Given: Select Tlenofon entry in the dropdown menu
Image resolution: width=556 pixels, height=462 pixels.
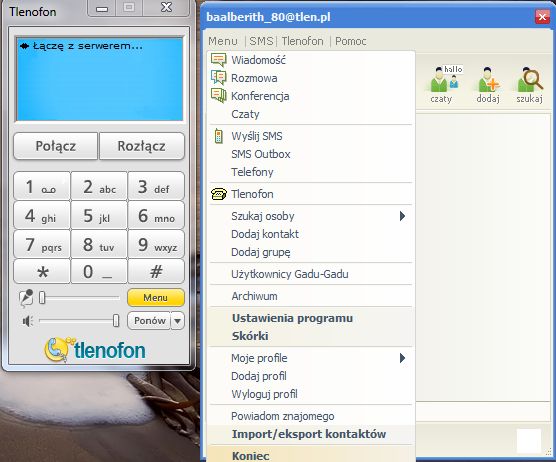Looking at the screenshot, I should (x=311, y=194).
